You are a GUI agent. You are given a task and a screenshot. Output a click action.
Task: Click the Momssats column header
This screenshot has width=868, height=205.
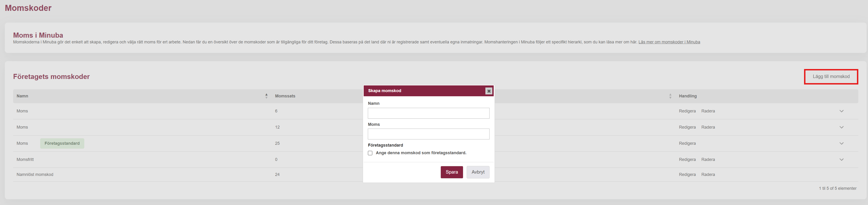point(285,96)
